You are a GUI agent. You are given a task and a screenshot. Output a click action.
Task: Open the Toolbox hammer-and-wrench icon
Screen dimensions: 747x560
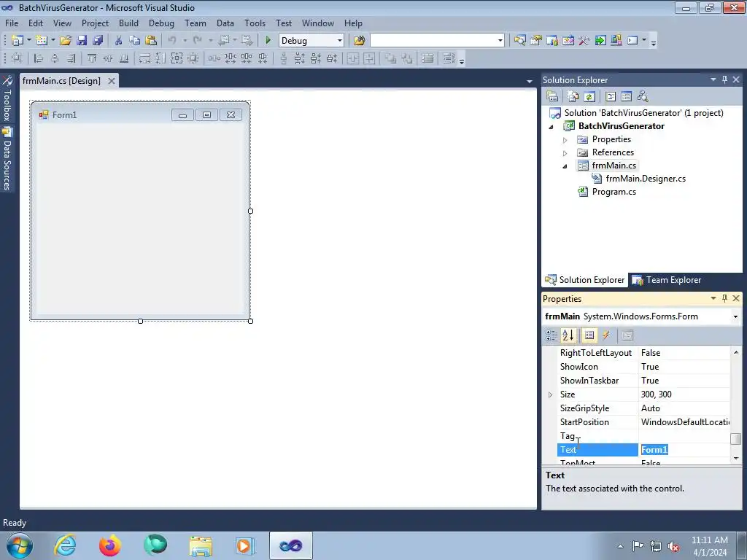pos(584,41)
